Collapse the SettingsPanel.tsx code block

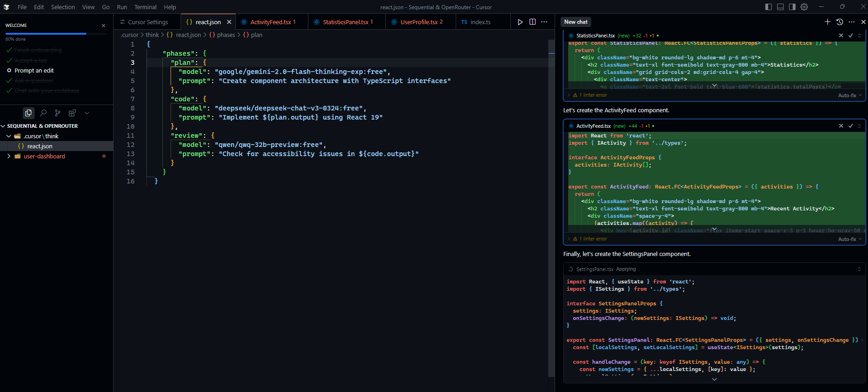coord(859,269)
